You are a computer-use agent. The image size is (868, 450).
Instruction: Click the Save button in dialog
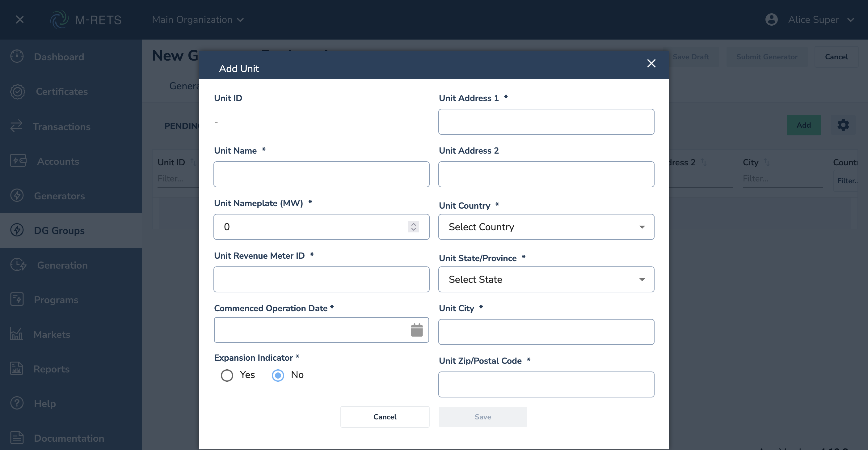[x=482, y=417]
